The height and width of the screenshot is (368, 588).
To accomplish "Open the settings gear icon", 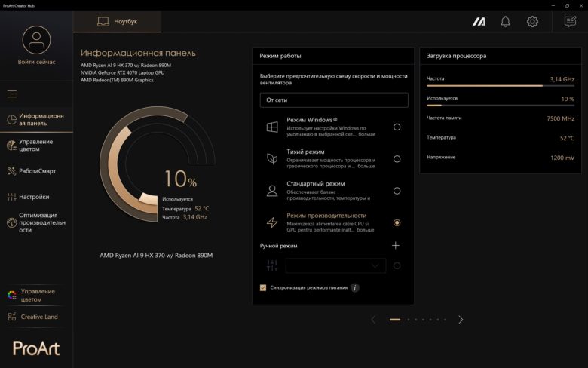I will [532, 22].
